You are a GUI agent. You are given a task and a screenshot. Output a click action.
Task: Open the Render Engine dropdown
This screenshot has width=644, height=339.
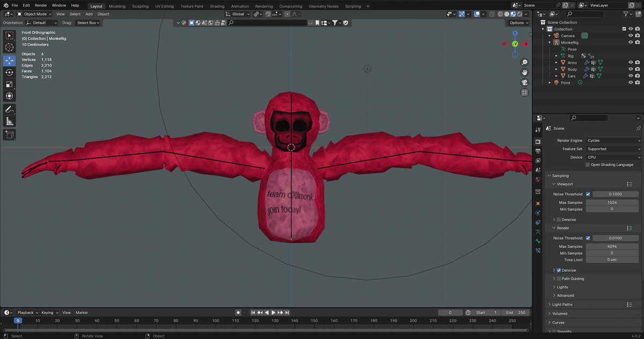pyautogui.click(x=613, y=141)
